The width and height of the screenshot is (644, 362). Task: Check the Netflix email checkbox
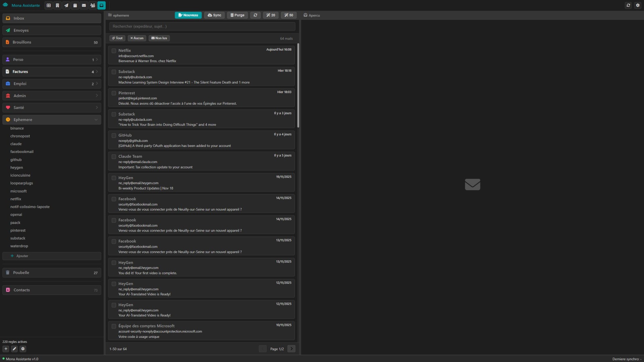pyautogui.click(x=114, y=51)
